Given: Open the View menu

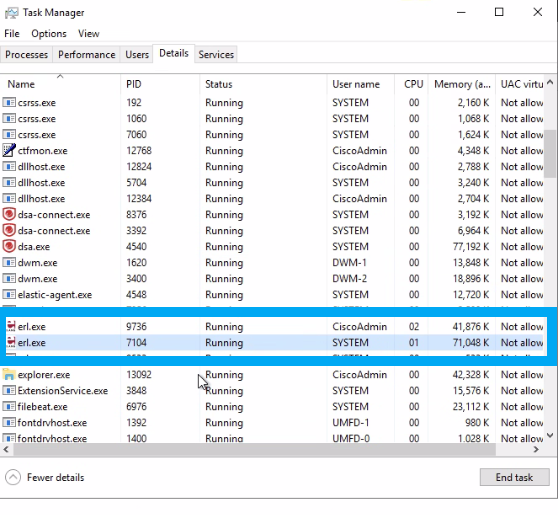Looking at the screenshot, I should pyautogui.click(x=89, y=33).
